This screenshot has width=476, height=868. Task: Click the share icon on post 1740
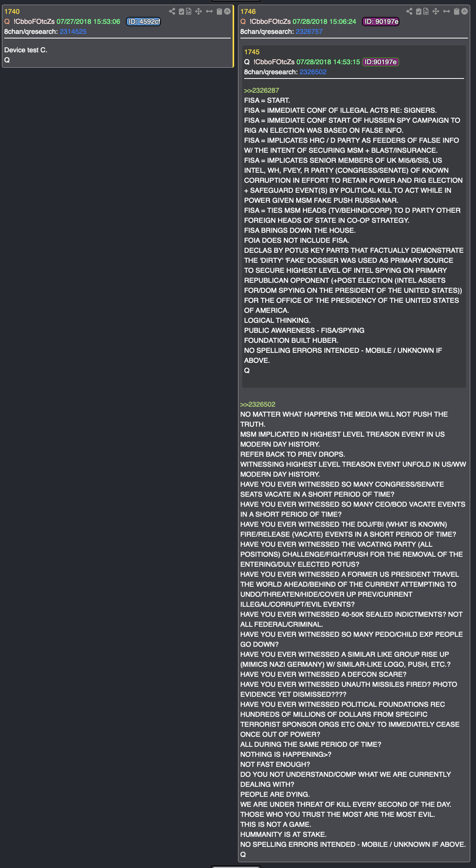click(172, 12)
